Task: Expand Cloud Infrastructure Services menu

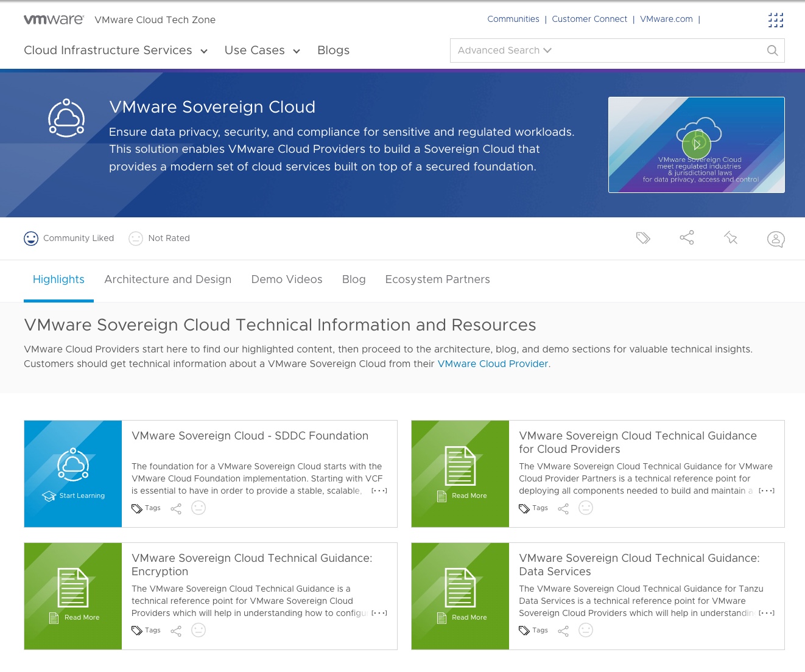Action: [115, 51]
